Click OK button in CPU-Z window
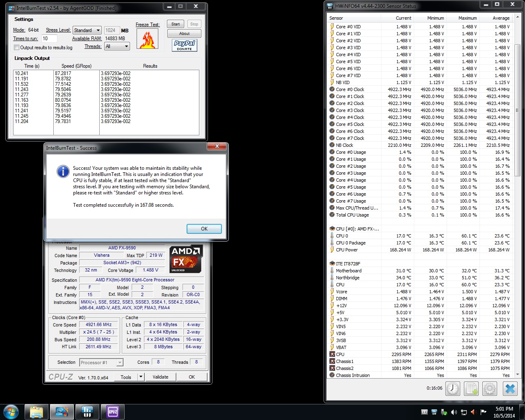The height and width of the screenshot is (420, 525). coord(192,377)
